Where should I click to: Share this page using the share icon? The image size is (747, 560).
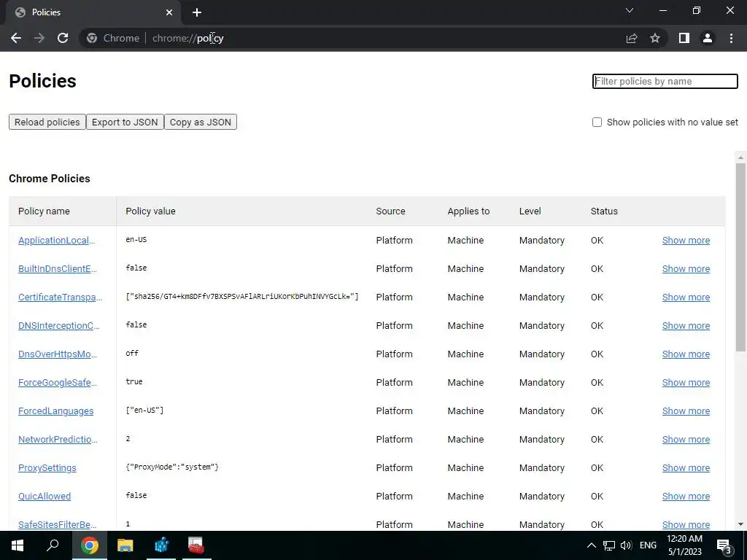pyautogui.click(x=632, y=38)
